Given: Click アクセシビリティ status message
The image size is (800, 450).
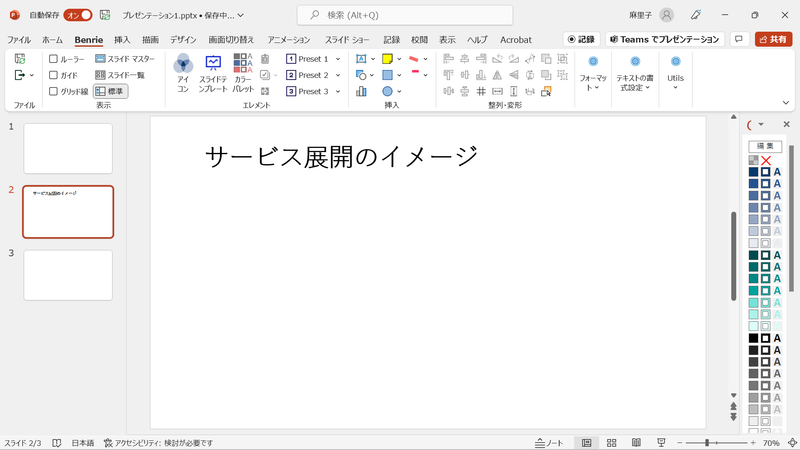Looking at the screenshot, I should point(158,443).
